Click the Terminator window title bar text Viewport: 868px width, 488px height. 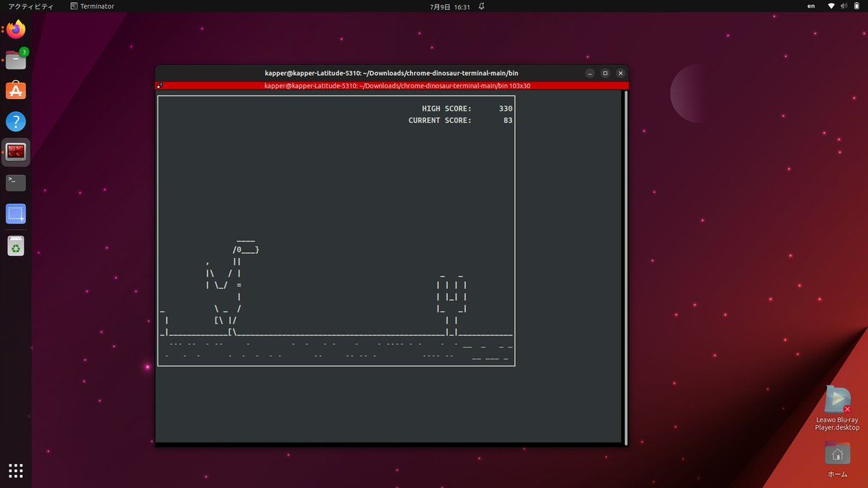391,73
